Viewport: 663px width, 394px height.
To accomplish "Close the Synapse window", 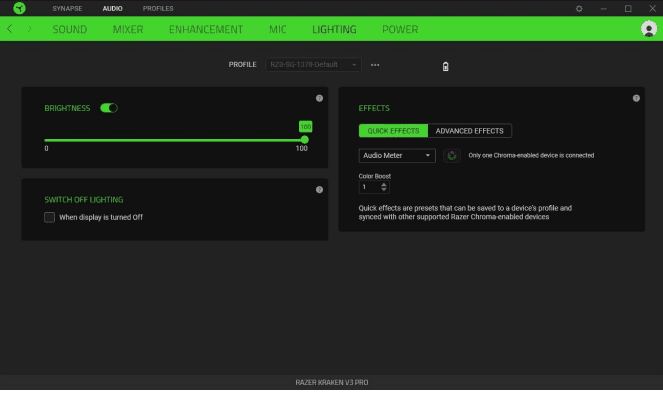I will 652,8.
